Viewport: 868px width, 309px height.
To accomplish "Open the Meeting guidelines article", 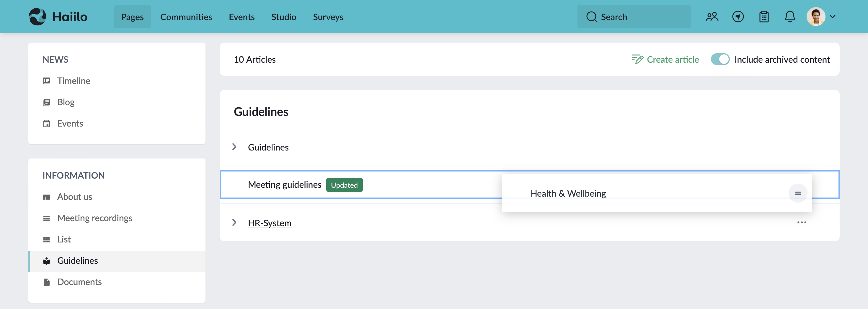I will pos(284,185).
